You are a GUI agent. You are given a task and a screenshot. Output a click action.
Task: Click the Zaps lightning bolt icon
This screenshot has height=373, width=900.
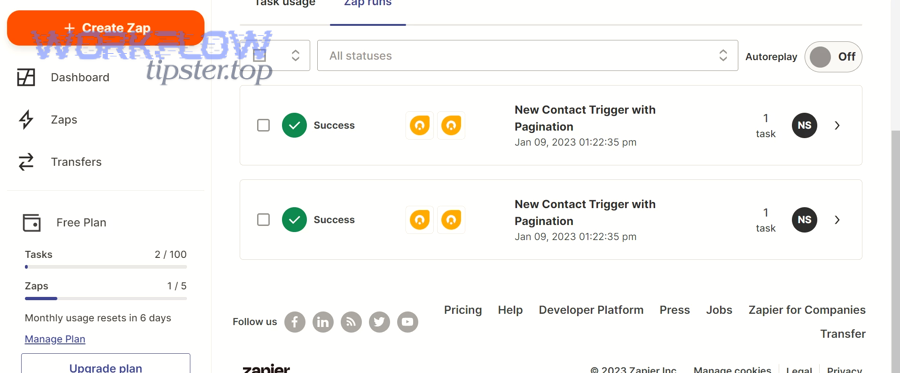(26, 120)
